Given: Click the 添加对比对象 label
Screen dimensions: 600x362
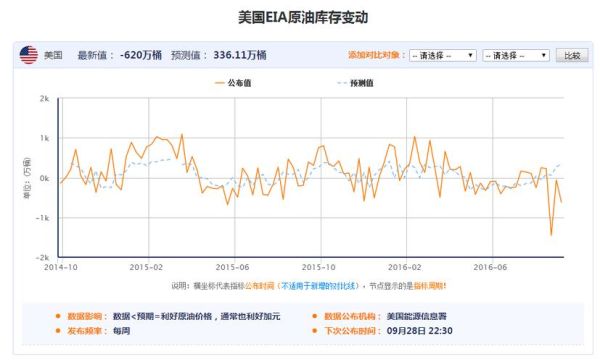Looking at the screenshot, I should (377, 55).
